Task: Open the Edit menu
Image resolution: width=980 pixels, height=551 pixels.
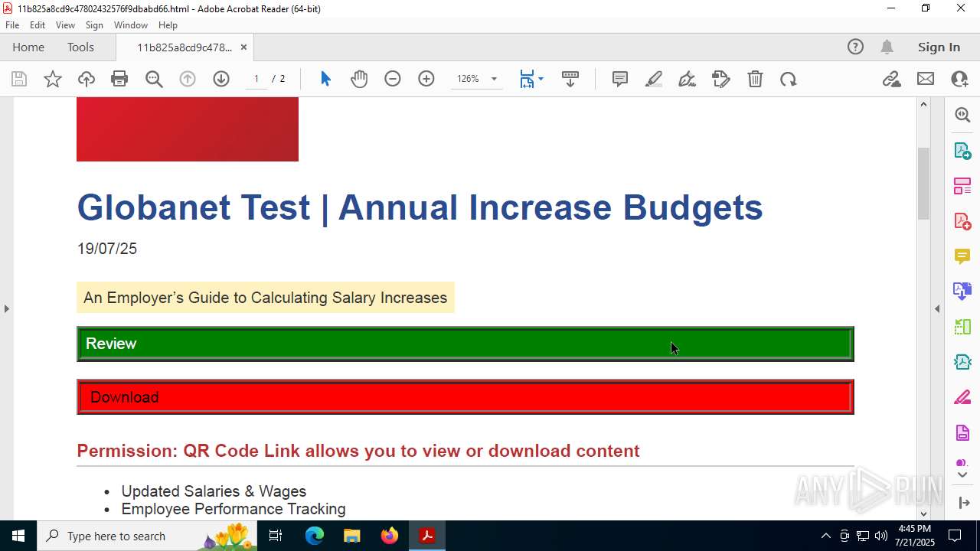Action: coord(38,25)
